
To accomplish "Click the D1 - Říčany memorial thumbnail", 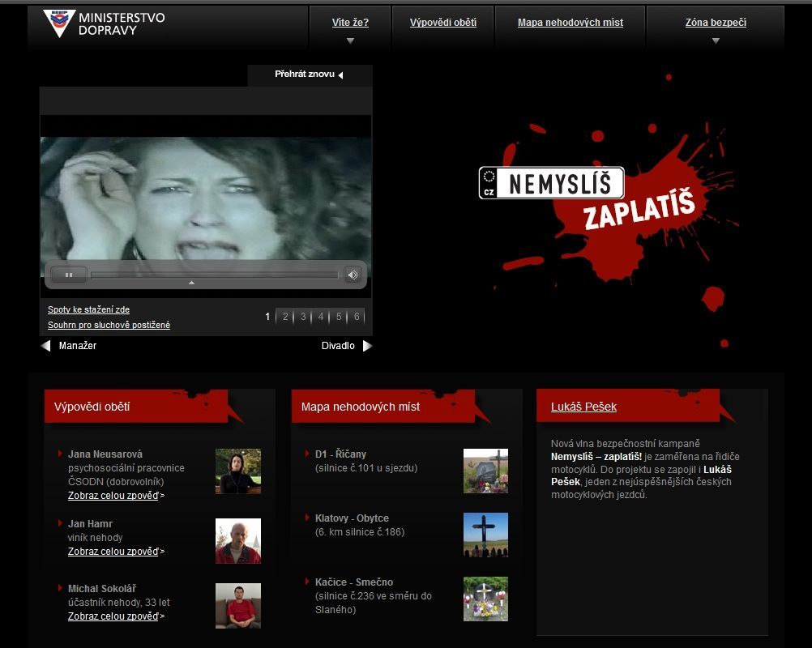I will [485, 471].
